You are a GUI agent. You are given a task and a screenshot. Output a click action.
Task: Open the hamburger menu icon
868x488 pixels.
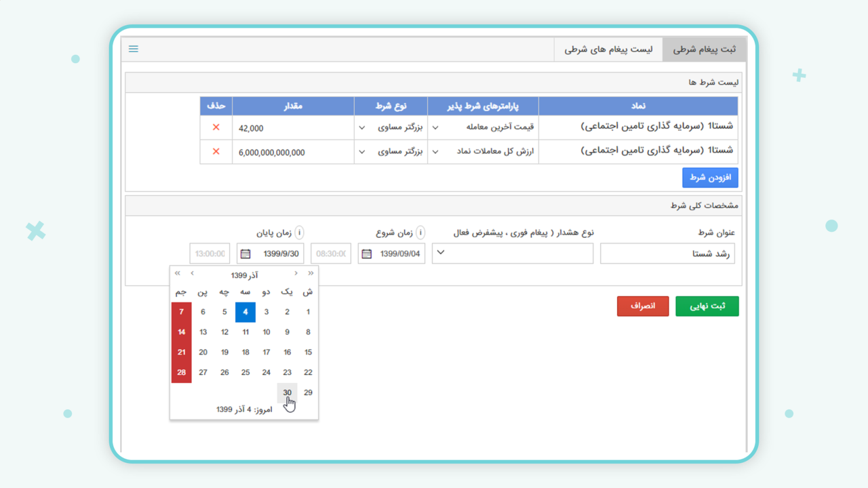coord(134,49)
